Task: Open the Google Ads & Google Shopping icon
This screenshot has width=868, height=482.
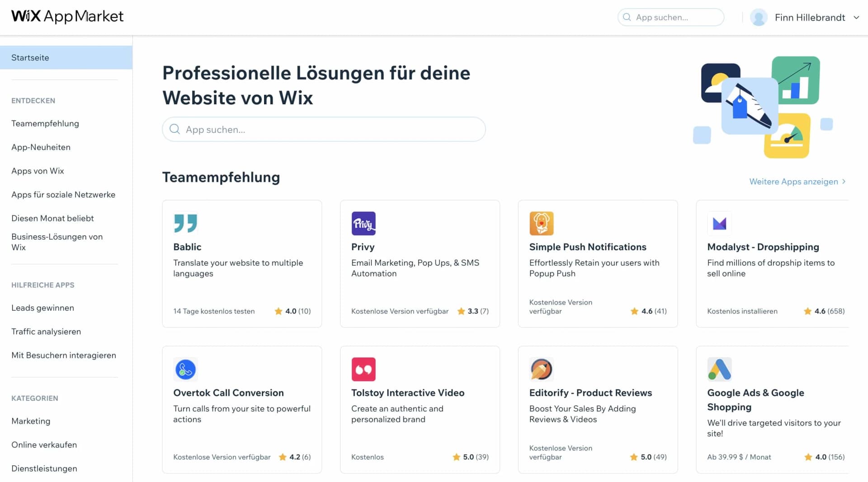Action: pos(719,369)
